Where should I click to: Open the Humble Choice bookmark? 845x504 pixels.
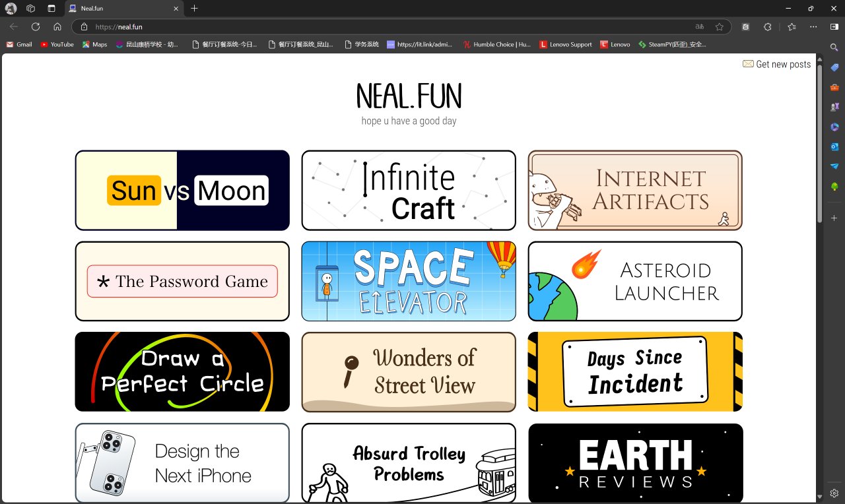497,44
